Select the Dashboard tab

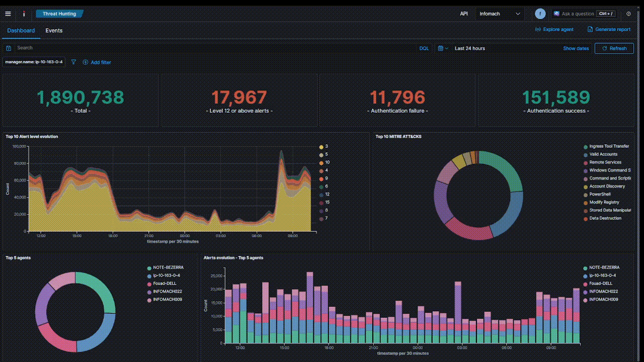click(x=21, y=31)
